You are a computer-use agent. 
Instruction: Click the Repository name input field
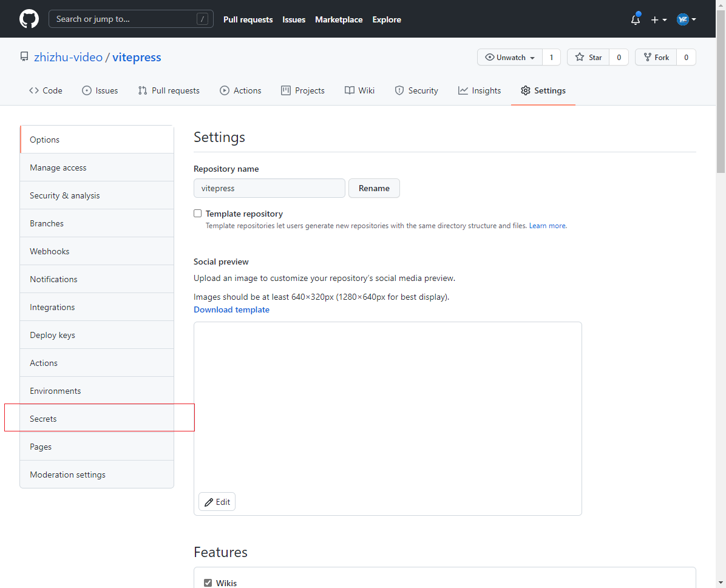pos(270,188)
